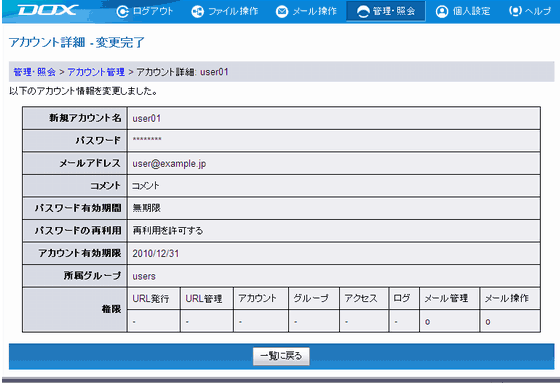Open the ログアウト menu item

click(x=153, y=11)
